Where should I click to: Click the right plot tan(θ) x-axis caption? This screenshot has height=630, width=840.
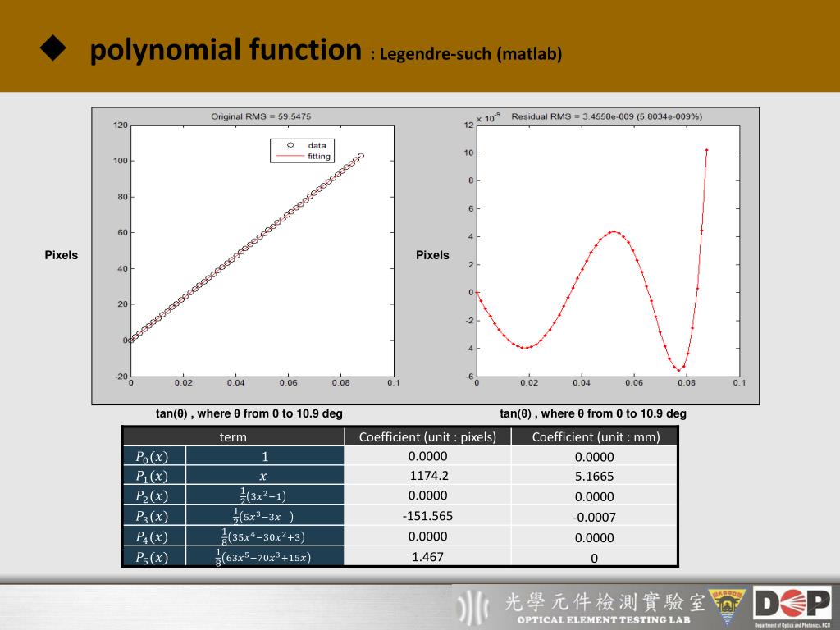[593, 413]
